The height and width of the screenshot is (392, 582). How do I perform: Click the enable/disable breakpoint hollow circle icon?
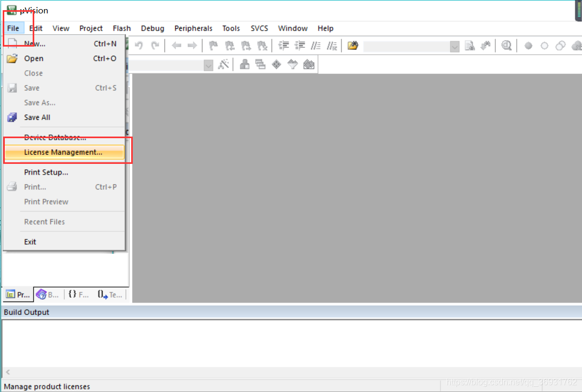point(545,46)
